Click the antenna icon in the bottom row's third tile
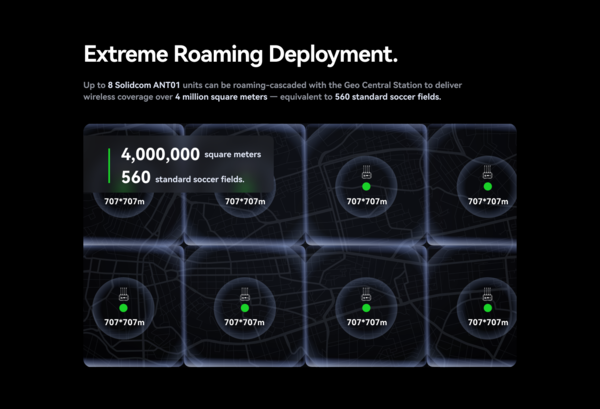This screenshot has height=409, width=600. pos(366,294)
